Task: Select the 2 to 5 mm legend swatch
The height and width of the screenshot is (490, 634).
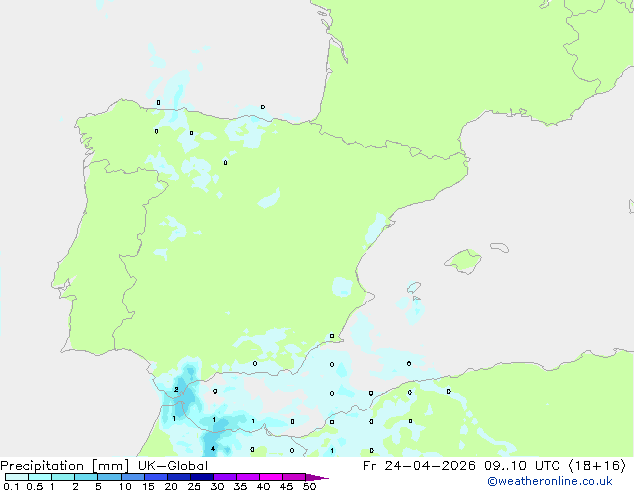Action: (x=86, y=477)
